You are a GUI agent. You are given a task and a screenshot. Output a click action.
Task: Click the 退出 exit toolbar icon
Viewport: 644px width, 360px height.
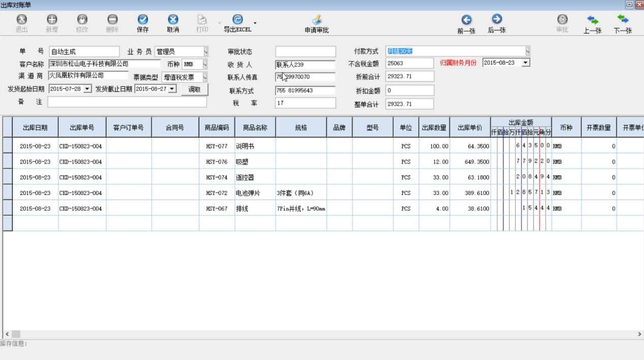click(22, 19)
